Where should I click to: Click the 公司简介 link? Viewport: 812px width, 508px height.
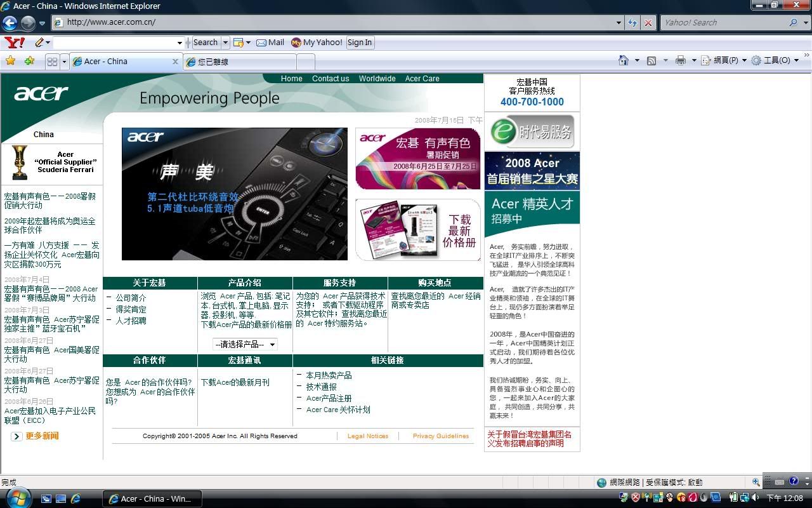pyautogui.click(x=131, y=298)
